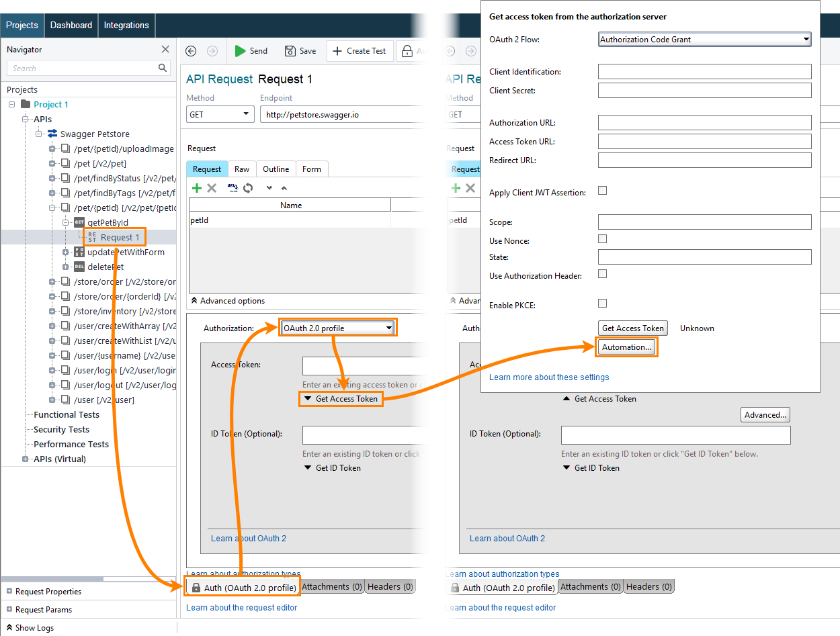Screen dimensions: 840x636
Task: Click the Client Identification input field
Action: coord(704,72)
